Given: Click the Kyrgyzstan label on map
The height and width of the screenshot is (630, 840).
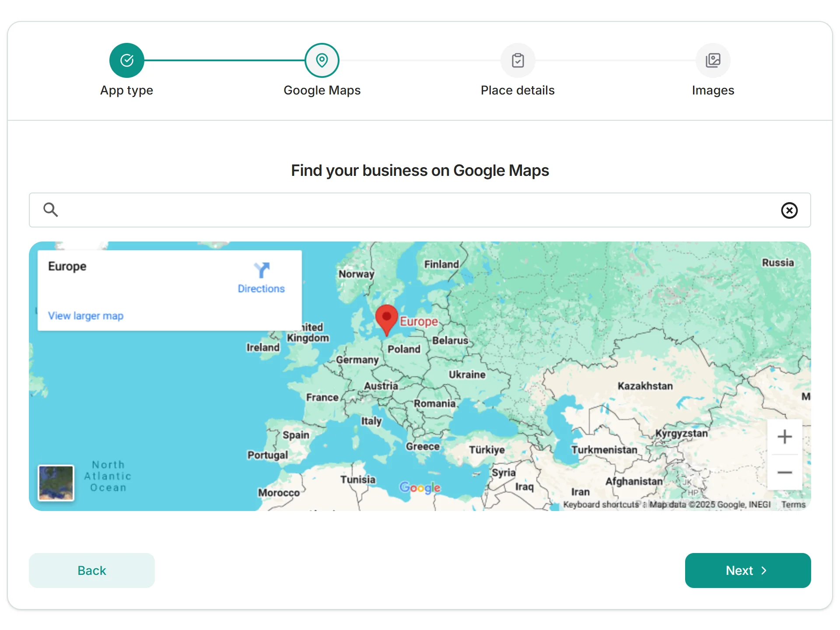Looking at the screenshot, I should [682, 434].
